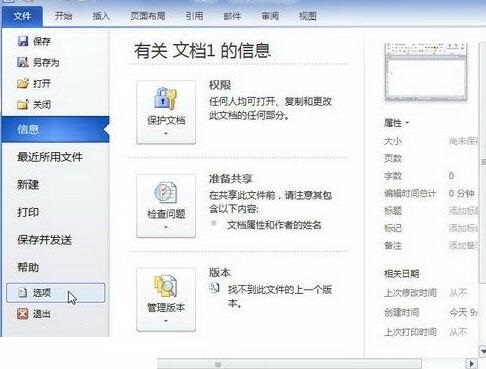The image size is (486, 369).
Task: Click the 准备共享 heading text
Action: click(x=230, y=179)
